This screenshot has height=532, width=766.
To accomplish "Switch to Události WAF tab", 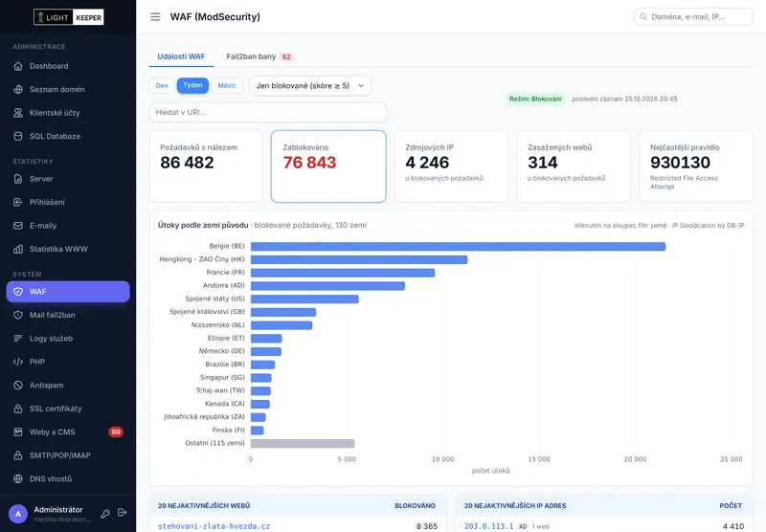I will pyautogui.click(x=181, y=56).
